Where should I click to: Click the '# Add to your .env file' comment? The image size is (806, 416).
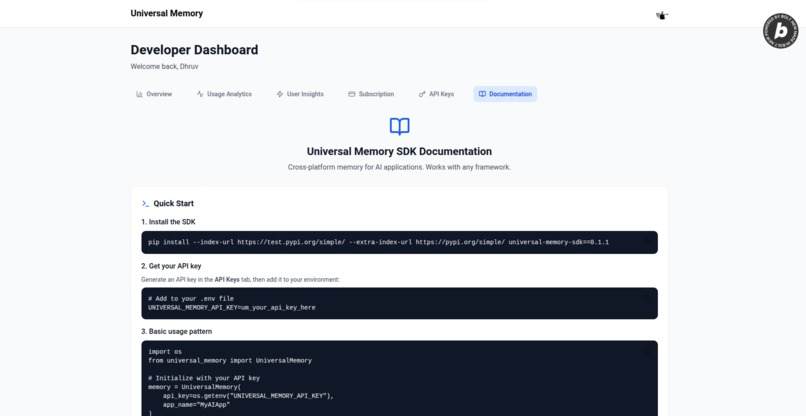(191, 299)
